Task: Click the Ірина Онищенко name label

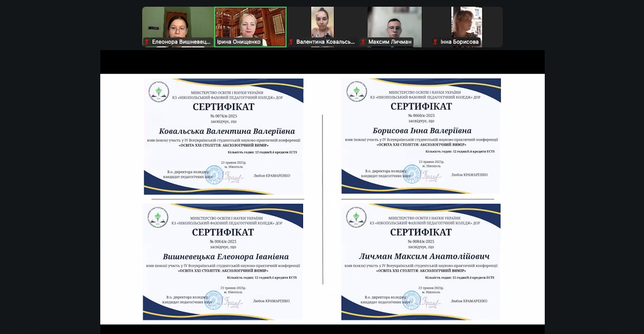Action: click(x=239, y=42)
